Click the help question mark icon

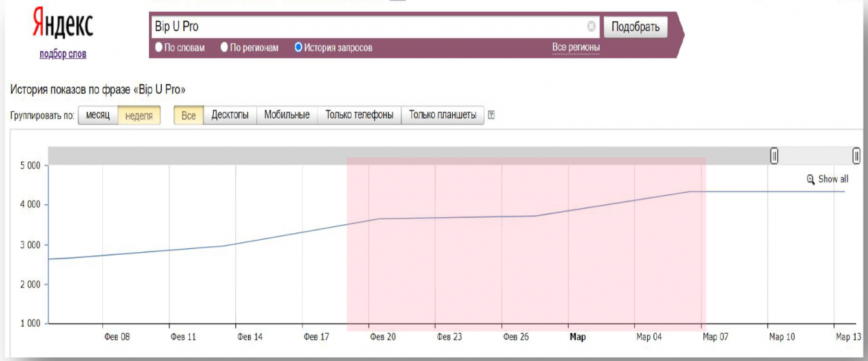tap(492, 115)
